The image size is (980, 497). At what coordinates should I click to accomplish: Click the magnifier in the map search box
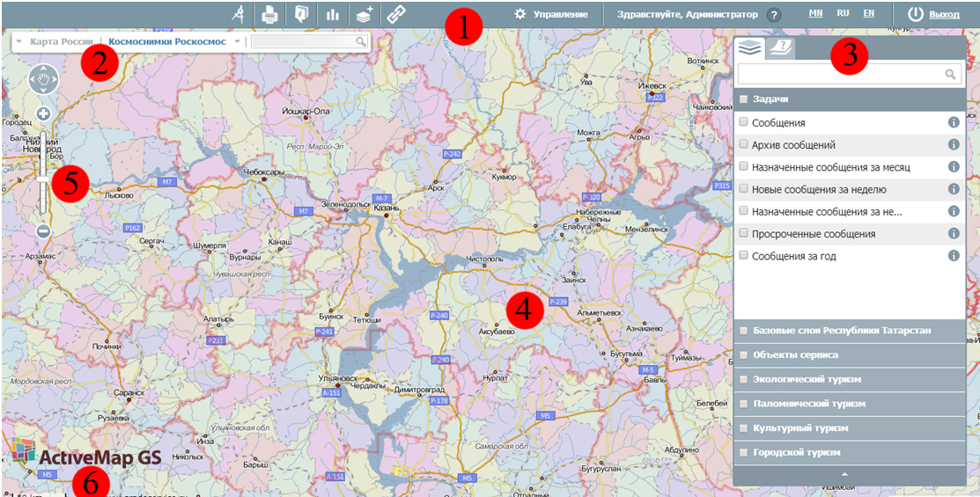pyautogui.click(x=361, y=42)
